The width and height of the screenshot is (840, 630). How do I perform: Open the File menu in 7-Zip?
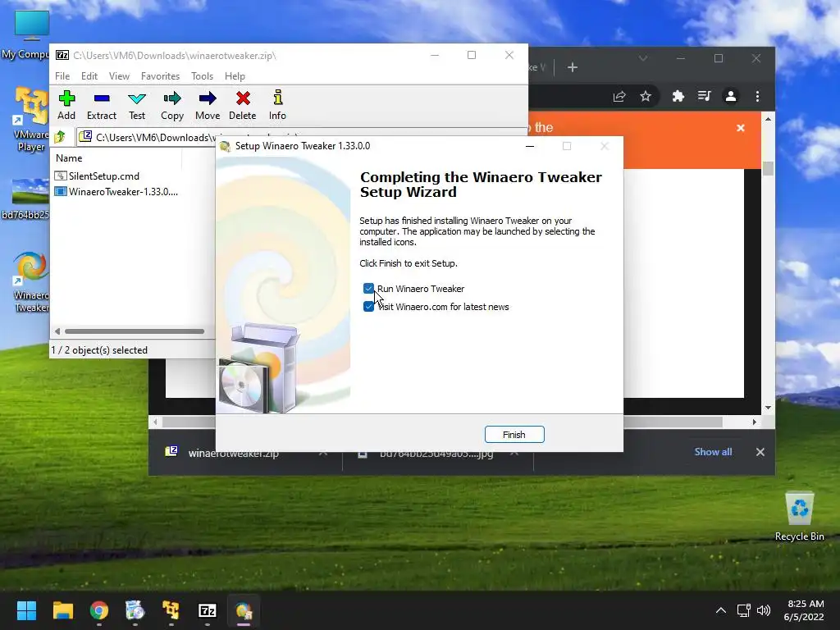[62, 76]
